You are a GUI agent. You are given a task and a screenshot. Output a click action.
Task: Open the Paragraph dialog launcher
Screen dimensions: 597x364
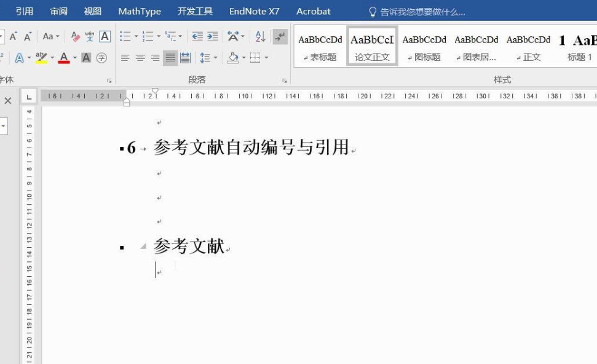(285, 81)
